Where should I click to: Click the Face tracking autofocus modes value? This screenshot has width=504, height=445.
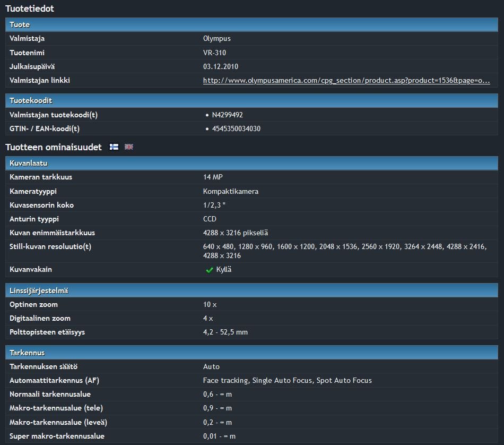point(288,380)
